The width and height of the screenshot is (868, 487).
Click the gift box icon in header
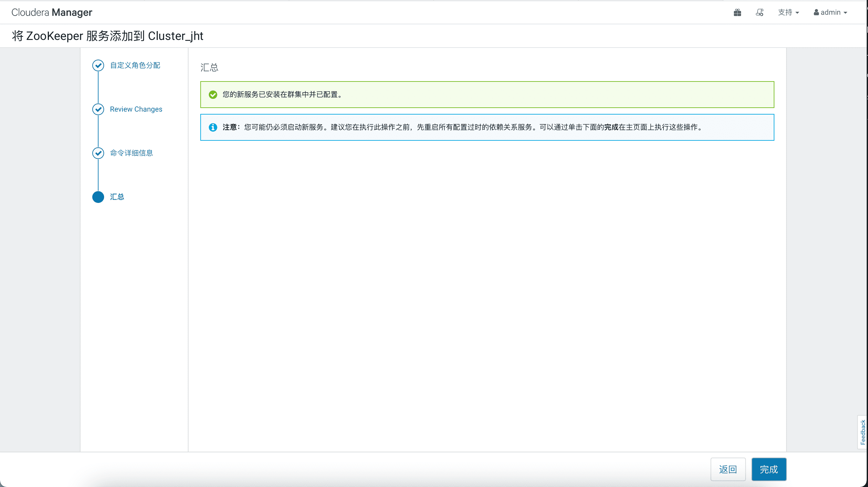click(x=737, y=12)
